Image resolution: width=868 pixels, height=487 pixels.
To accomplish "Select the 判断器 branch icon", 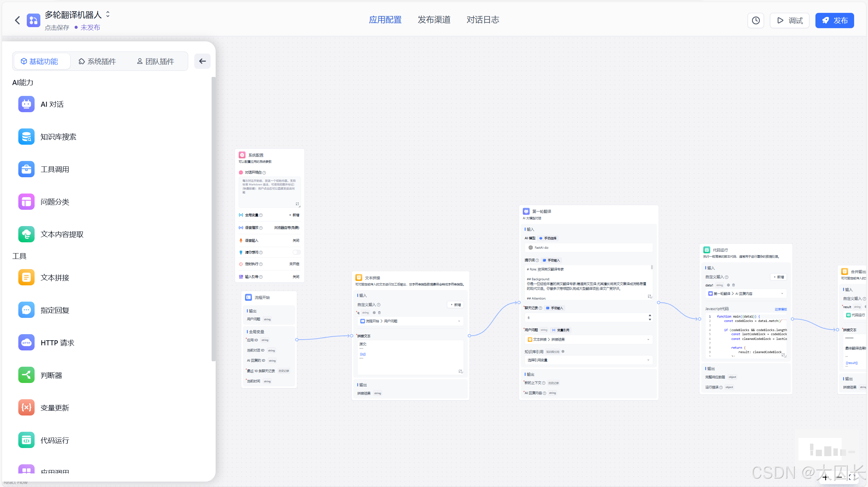I will (26, 375).
